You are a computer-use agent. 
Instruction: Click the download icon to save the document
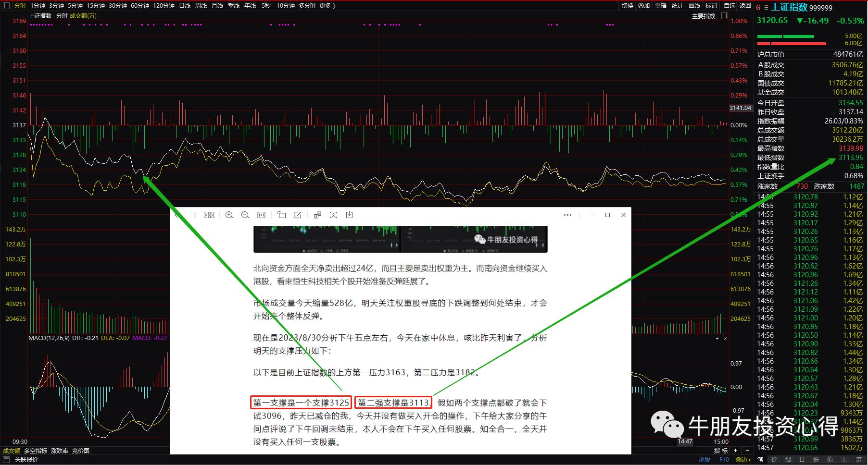click(350, 215)
